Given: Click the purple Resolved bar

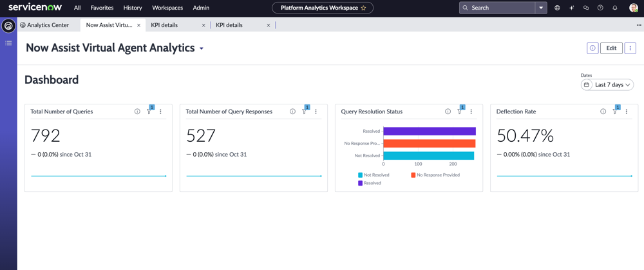Looking at the screenshot, I should [x=430, y=131].
